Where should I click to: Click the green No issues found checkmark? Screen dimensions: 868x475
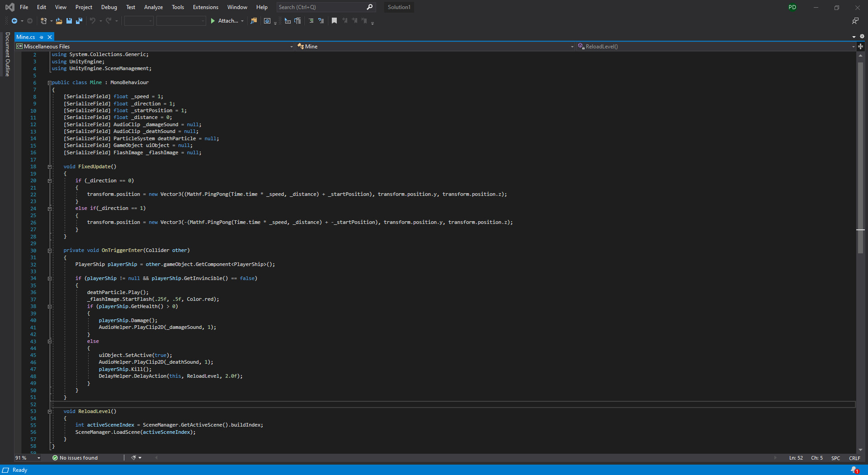[55, 458]
